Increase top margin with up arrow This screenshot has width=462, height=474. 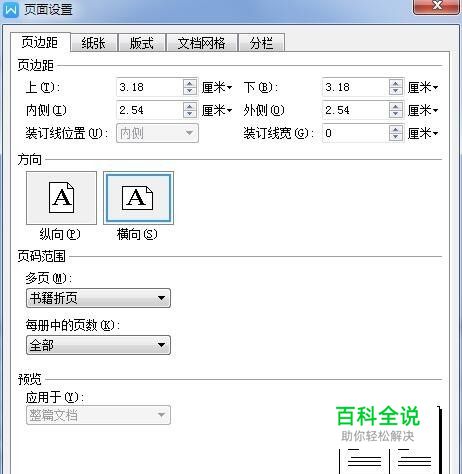coord(190,83)
